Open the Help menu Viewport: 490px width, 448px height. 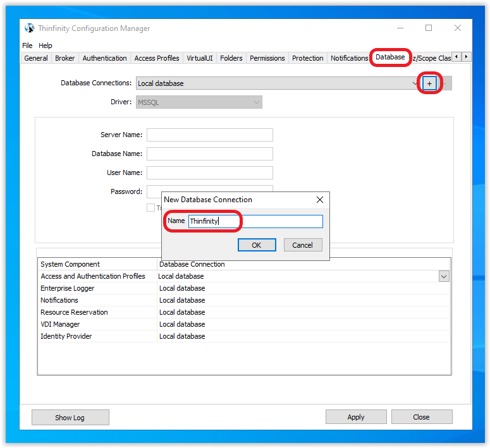46,45
